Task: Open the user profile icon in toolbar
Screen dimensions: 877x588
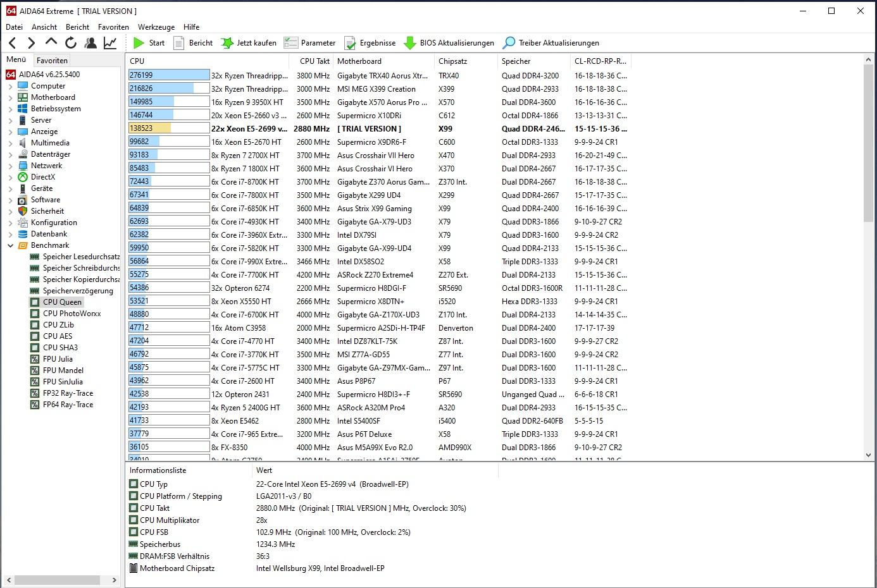Action: 90,43
